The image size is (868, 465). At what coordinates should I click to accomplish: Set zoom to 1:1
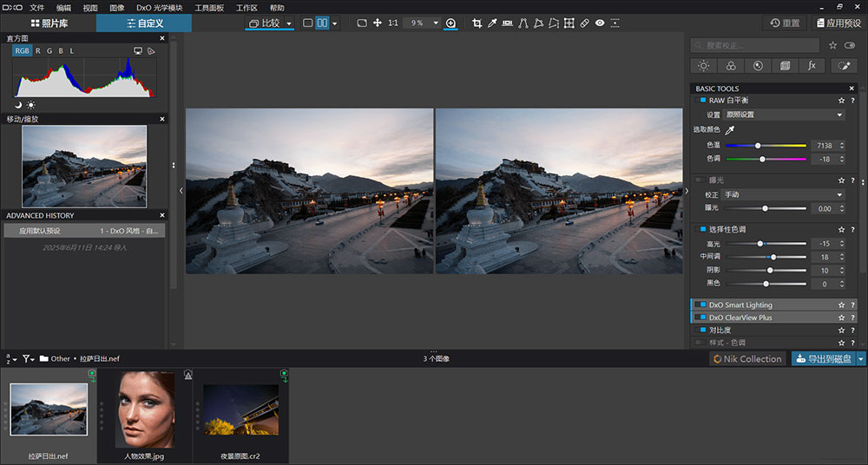coord(393,23)
